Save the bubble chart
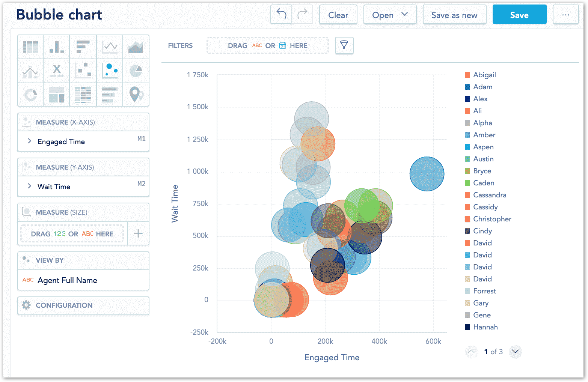588x382 pixels. coord(519,15)
